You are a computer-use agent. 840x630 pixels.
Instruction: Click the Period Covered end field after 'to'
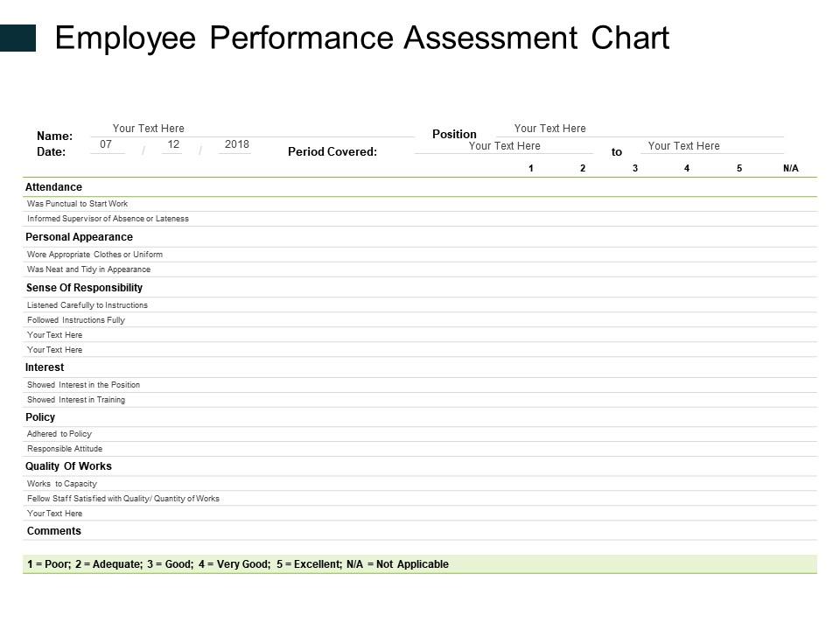[712, 146]
